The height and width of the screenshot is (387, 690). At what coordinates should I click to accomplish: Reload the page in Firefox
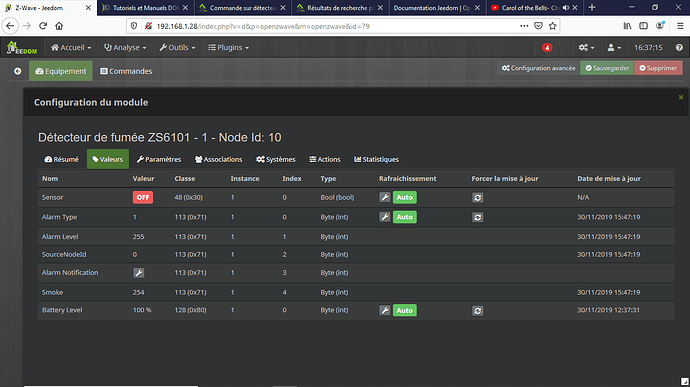coord(43,26)
